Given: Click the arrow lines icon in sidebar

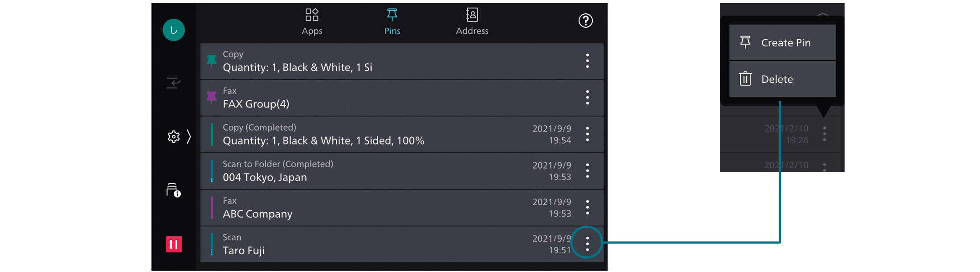Looking at the screenshot, I should 173,83.
